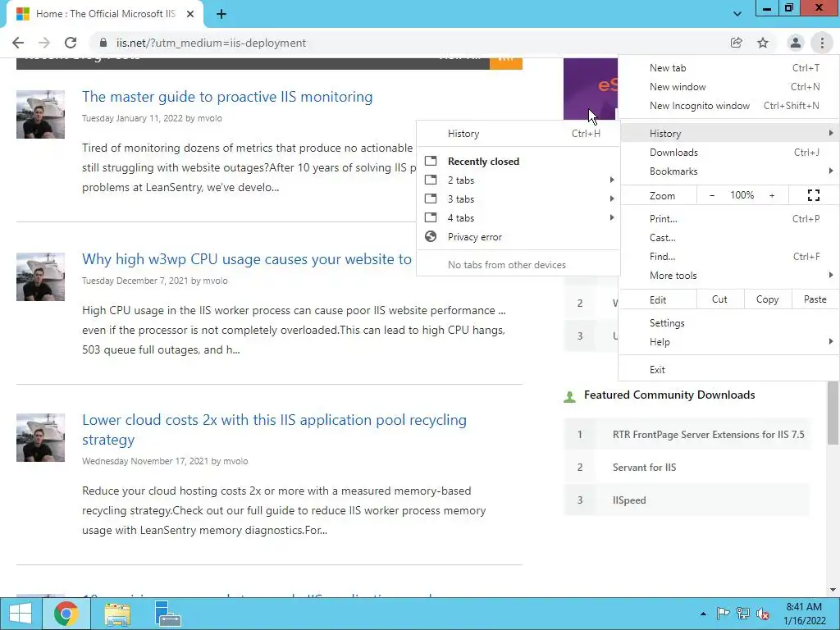Click the muted volume tray icon
Screen dimensions: 840x630
click(763, 614)
